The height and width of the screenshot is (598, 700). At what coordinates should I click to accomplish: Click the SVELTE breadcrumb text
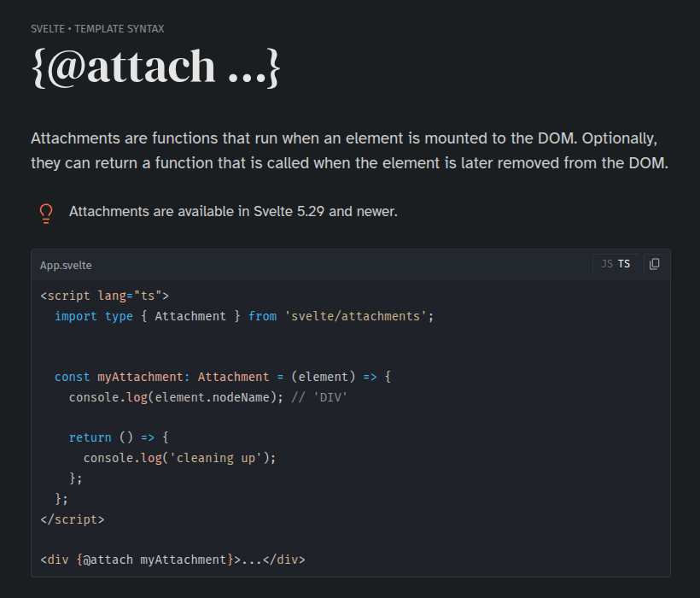click(x=48, y=29)
